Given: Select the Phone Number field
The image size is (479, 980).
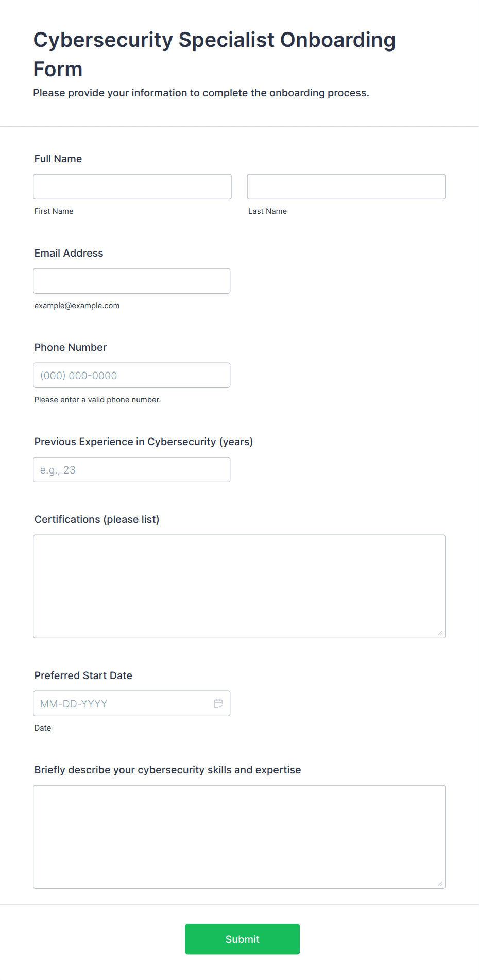Looking at the screenshot, I should coord(132,375).
